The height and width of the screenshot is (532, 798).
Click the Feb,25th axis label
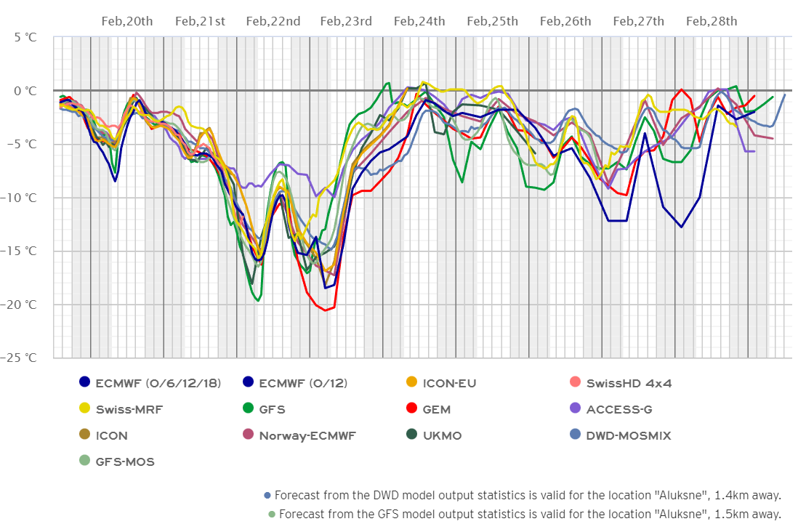[492, 21]
